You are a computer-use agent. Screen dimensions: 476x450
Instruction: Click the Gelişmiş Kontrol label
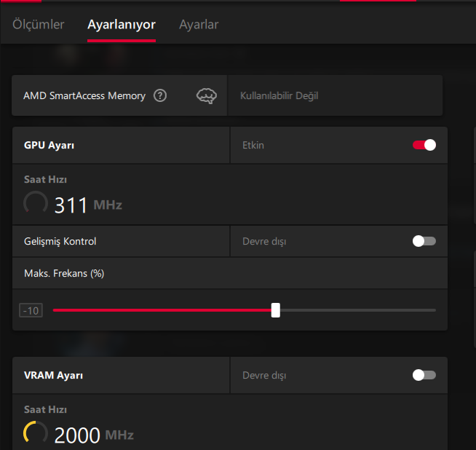60,241
